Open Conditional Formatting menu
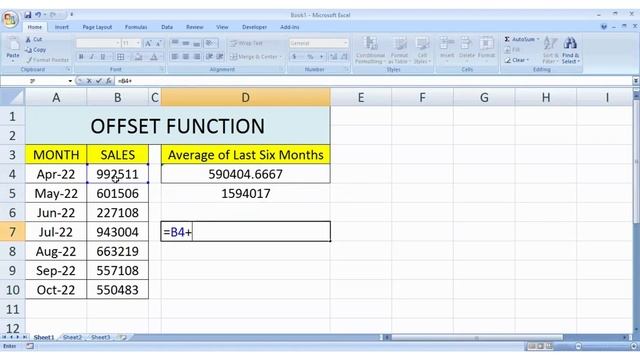The width and height of the screenshot is (640, 360). [x=370, y=50]
